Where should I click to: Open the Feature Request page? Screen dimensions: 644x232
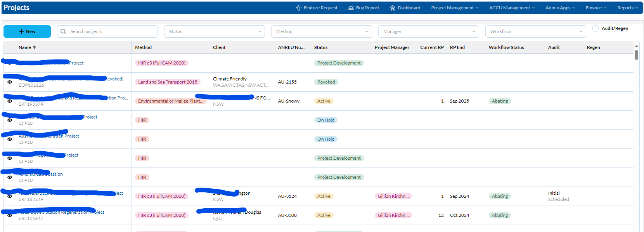click(317, 8)
